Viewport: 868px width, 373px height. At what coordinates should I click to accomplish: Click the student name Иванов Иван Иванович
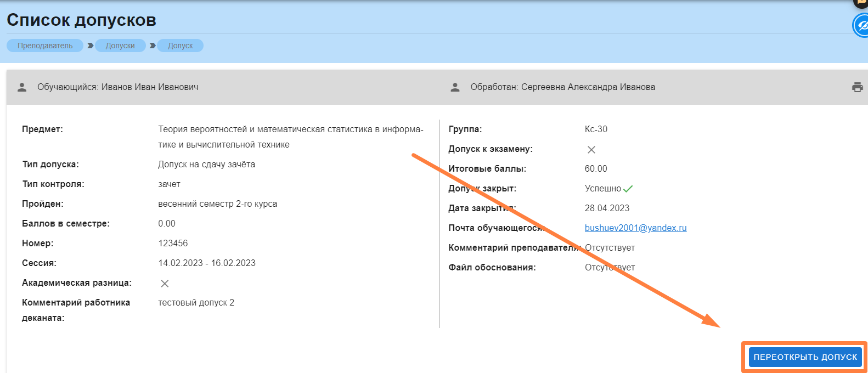pos(150,87)
